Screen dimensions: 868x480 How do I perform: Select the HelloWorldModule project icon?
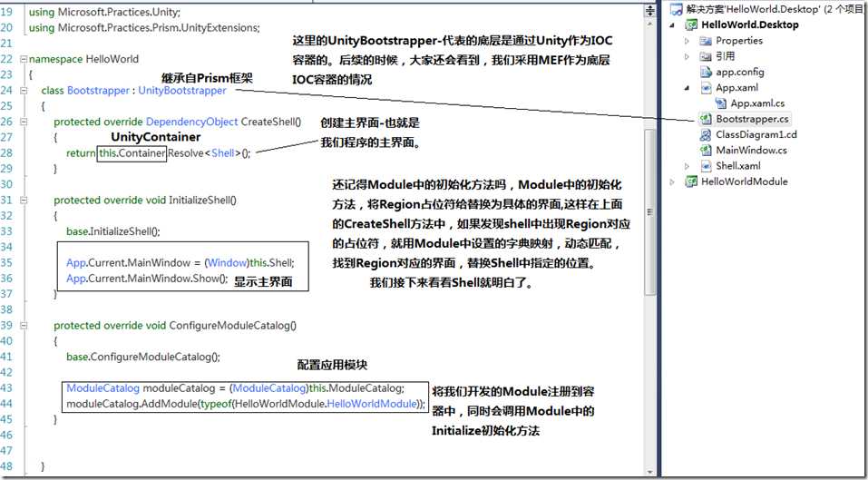(691, 181)
